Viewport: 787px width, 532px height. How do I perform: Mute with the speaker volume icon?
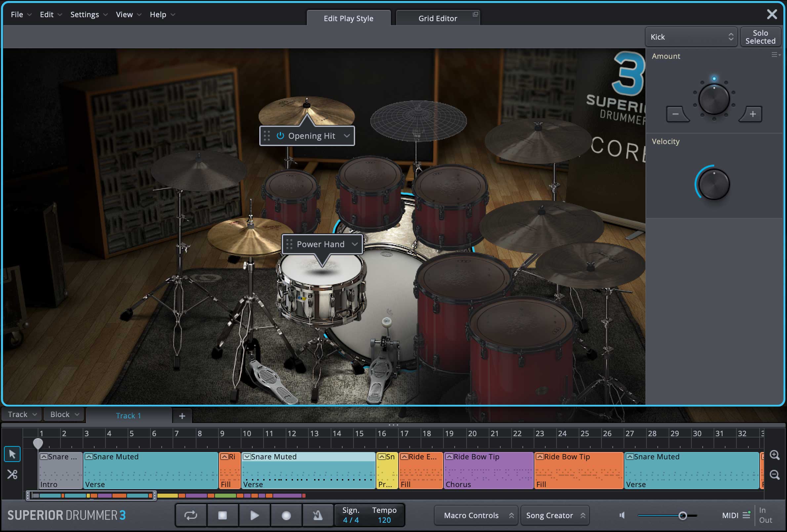coord(622,515)
